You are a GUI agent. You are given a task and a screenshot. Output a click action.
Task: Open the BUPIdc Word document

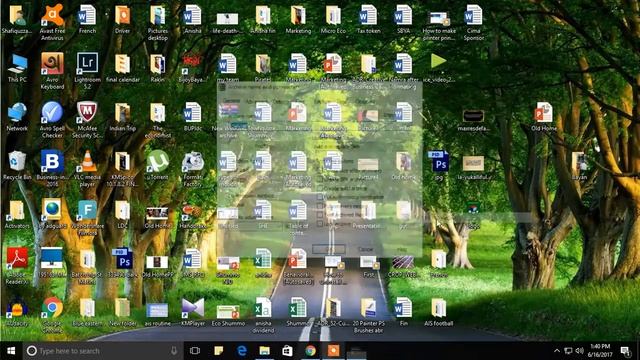(x=193, y=117)
